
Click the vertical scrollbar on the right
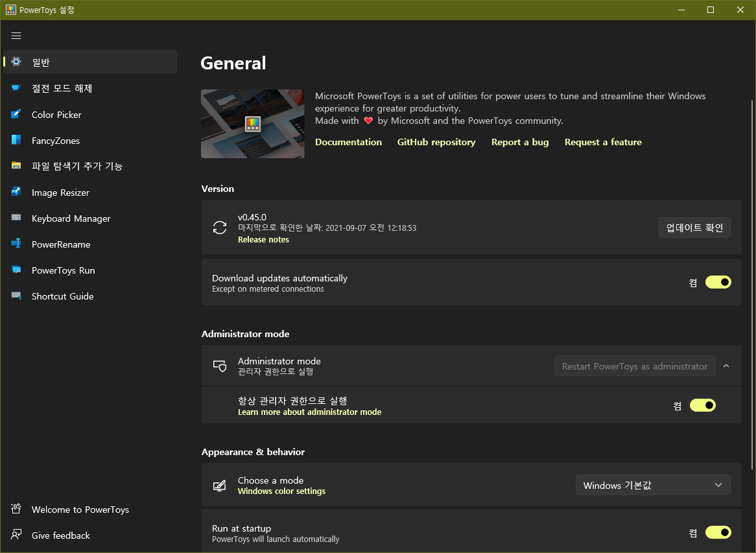coord(751,285)
